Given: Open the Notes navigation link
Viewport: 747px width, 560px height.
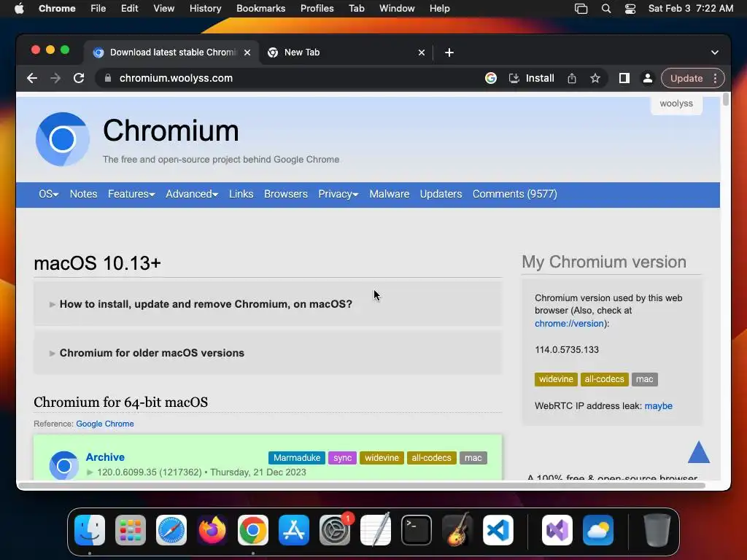Looking at the screenshot, I should coord(83,194).
